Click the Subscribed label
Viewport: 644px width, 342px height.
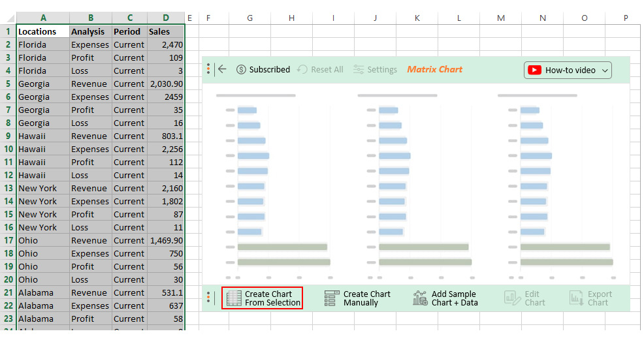(270, 69)
